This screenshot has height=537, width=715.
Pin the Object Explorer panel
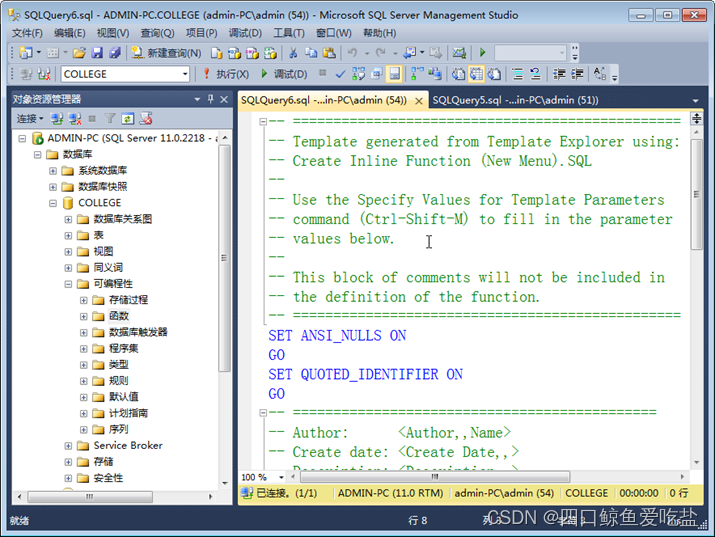click(210, 99)
